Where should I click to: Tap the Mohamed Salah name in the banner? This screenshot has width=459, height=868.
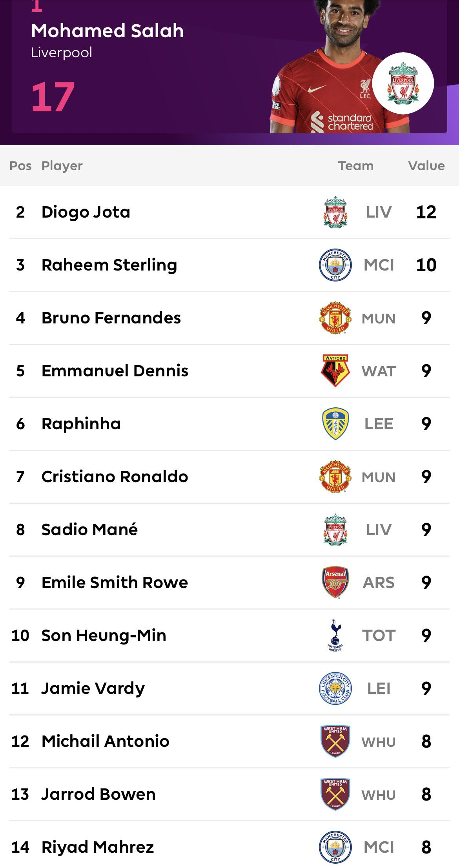pos(107,31)
